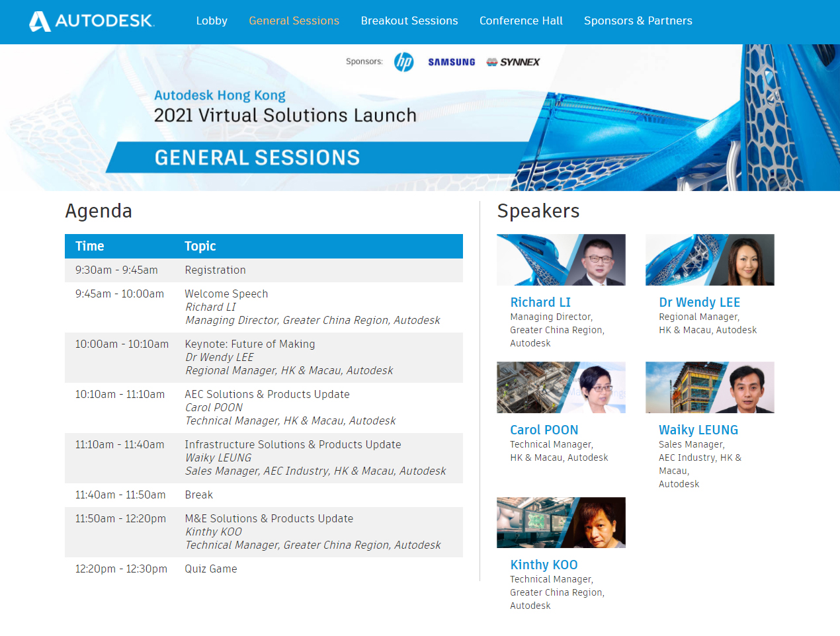
Task: Click speaker name Kinthy KOO
Action: click(544, 565)
